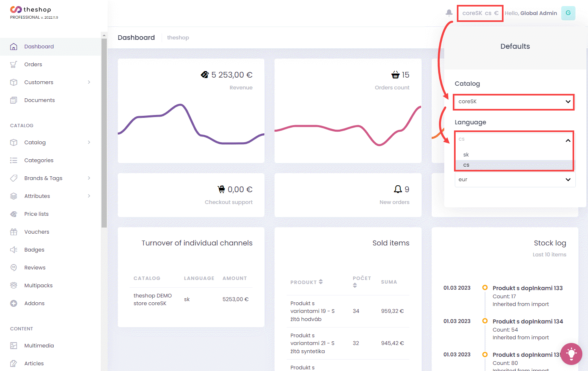Expand the Attributes submenu chevron
The height and width of the screenshot is (371, 588).
click(89, 196)
